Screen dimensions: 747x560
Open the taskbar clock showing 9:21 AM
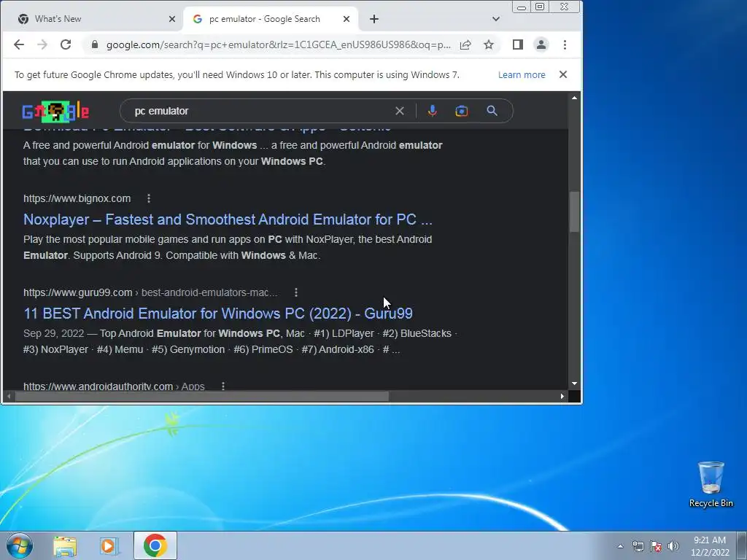click(710, 546)
